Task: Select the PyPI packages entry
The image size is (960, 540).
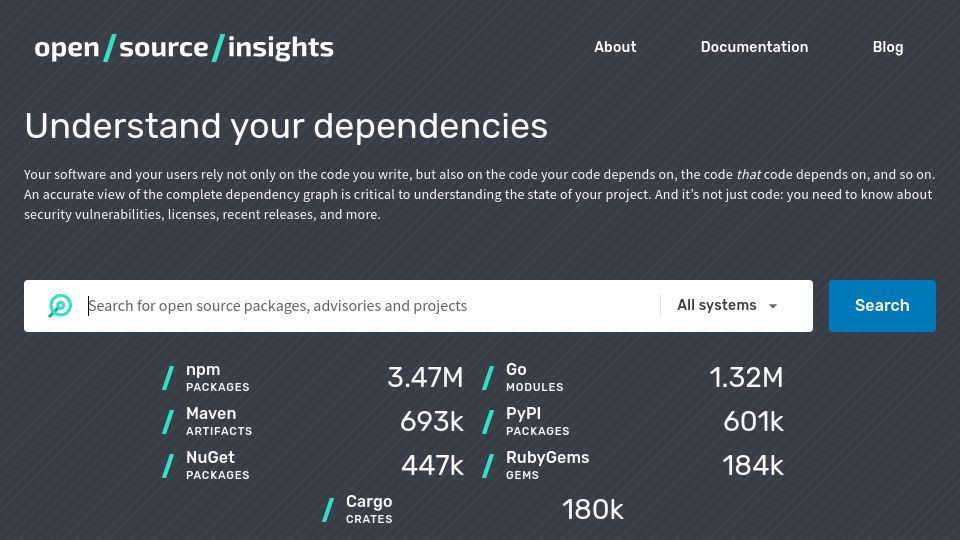Action: point(632,422)
